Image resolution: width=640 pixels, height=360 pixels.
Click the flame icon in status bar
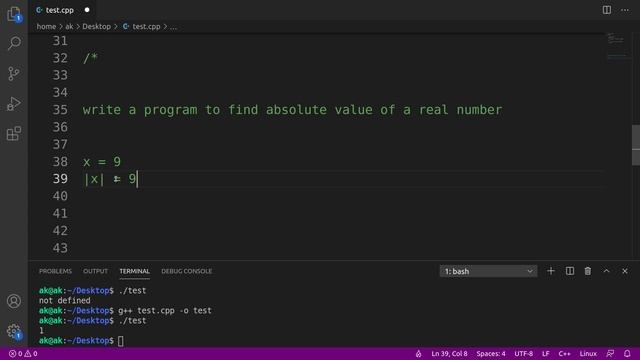click(x=418, y=353)
